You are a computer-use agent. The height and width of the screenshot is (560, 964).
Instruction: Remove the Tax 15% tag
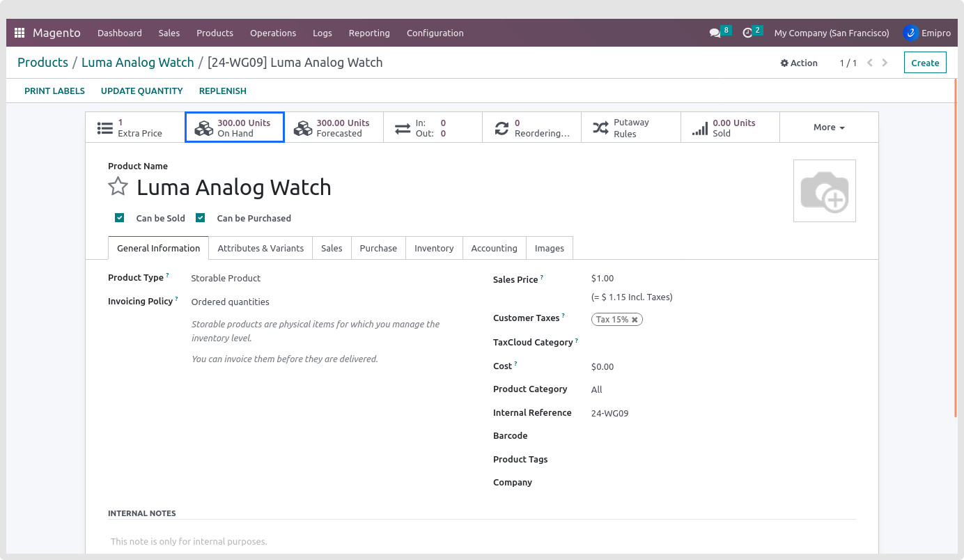pos(635,320)
